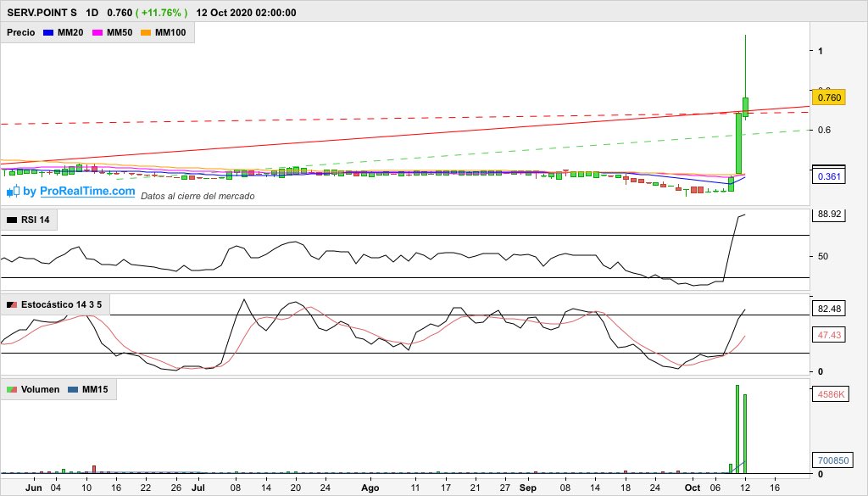The width and height of the screenshot is (868, 496).
Task: Click the MM50 legend text
Action: click(120, 33)
